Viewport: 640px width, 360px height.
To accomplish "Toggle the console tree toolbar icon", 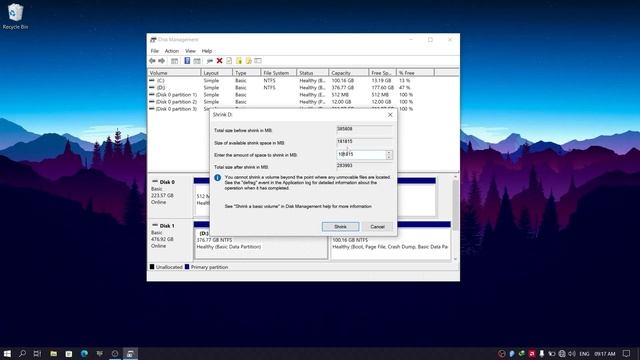I will [x=174, y=61].
